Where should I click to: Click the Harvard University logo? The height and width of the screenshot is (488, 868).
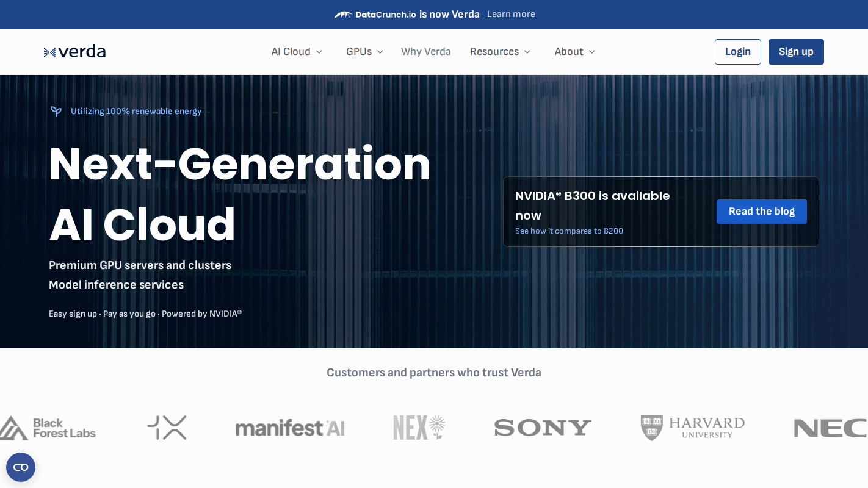click(x=692, y=428)
